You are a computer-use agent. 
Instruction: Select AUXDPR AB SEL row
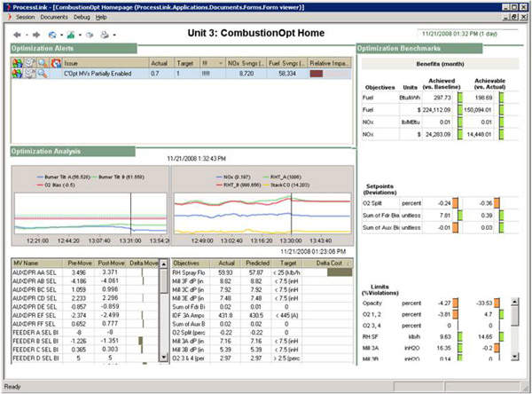coord(85,281)
